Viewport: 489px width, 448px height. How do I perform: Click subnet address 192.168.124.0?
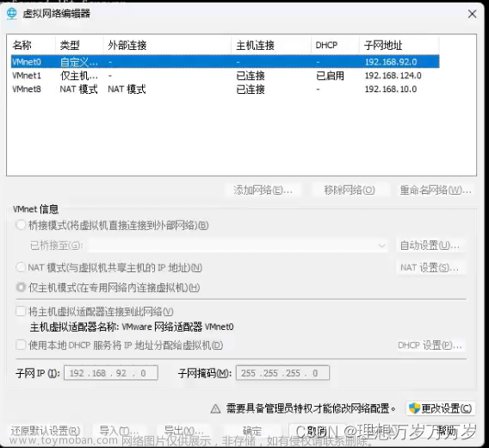click(393, 76)
